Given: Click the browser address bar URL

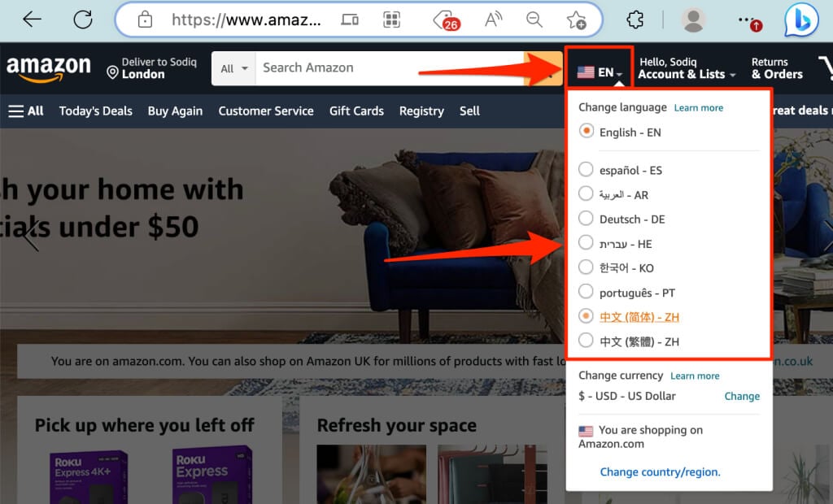Looking at the screenshot, I should pos(246,20).
